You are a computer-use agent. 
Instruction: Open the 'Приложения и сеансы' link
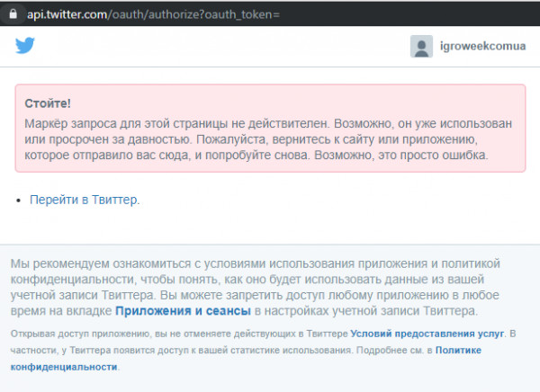pyautogui.click(x=183, y=311)
